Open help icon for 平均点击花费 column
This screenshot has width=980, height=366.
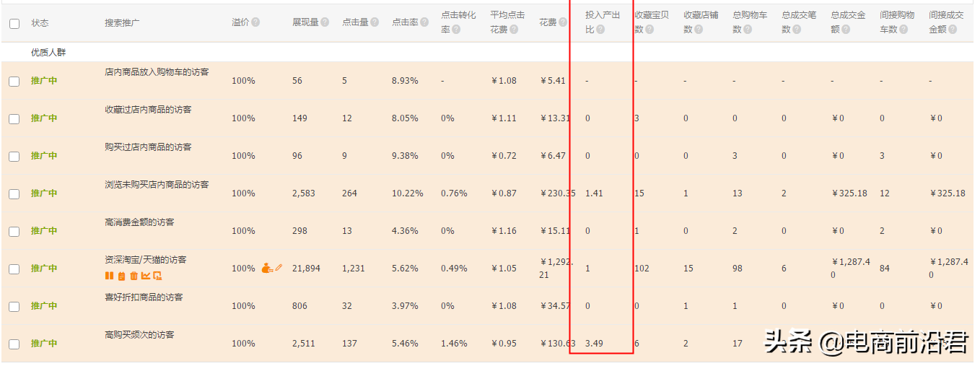click(x=514, y=30)
